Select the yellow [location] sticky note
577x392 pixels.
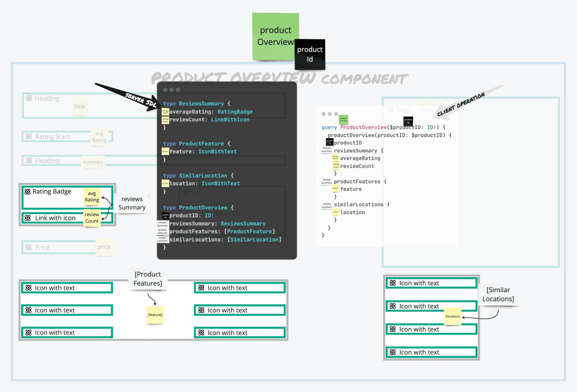[x=453, y=316]
